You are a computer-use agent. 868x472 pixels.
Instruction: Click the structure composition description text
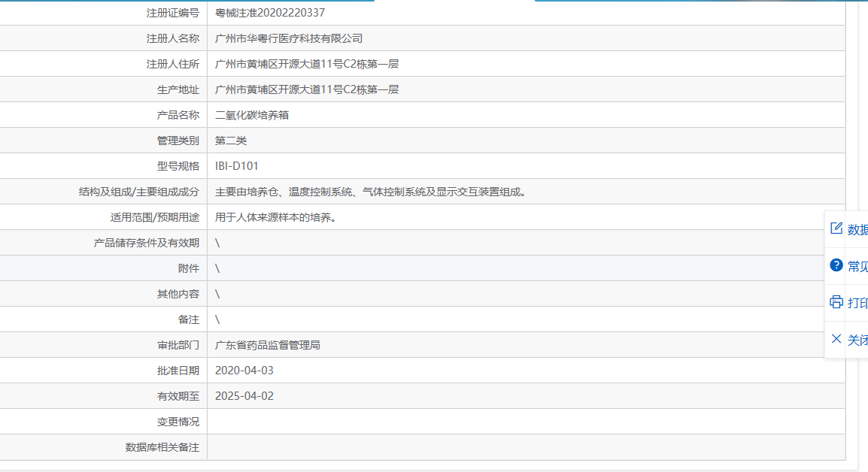point(370,192)
